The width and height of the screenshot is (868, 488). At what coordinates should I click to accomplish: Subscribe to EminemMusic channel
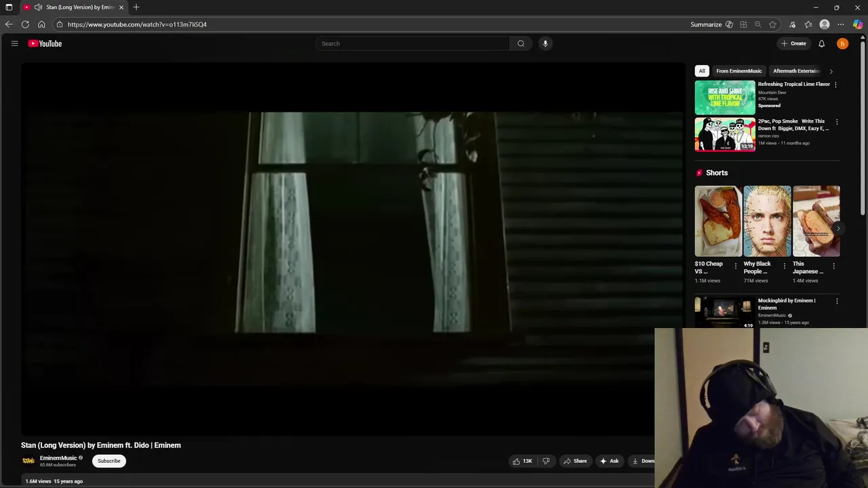(108, 461)
